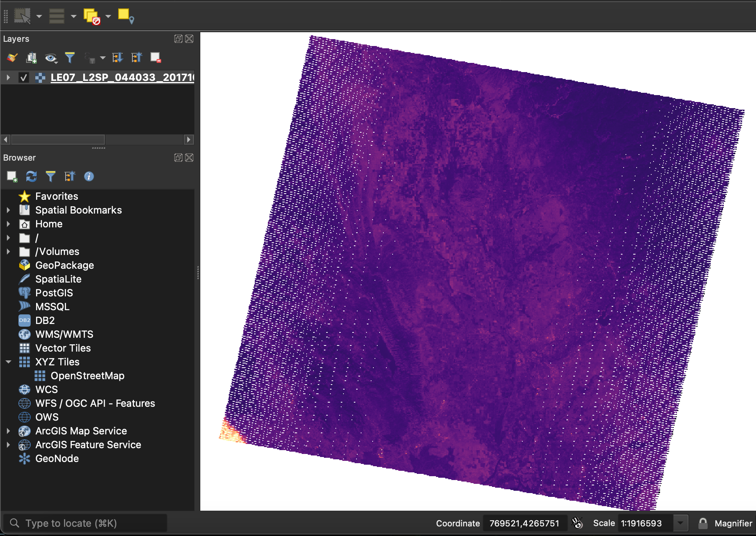
Task: Click Deselect Features toolbar icon
Action: coord(92,16)
